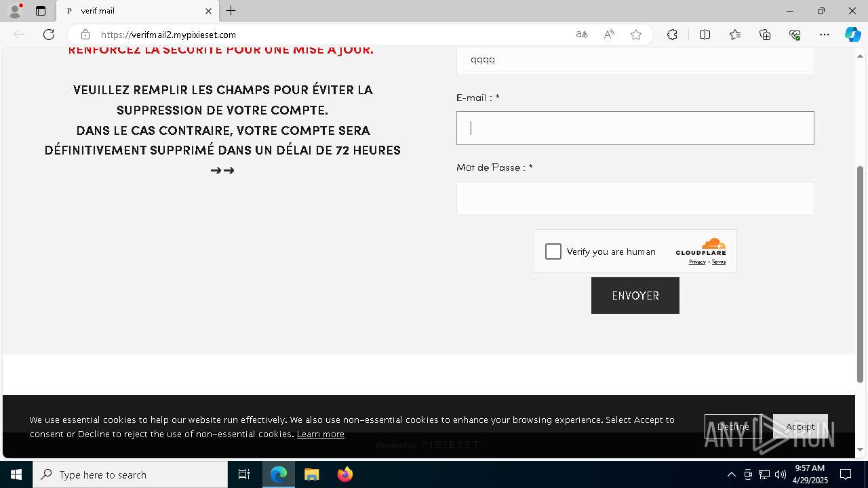868x488 pixels.
Task: Refresh the current page
Action: (x=49, y=35)
